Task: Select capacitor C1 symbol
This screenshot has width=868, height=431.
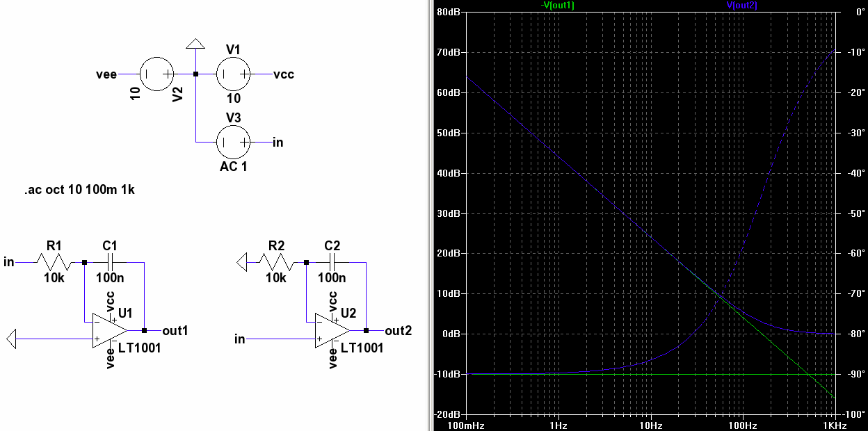Action: coord(110,263)
